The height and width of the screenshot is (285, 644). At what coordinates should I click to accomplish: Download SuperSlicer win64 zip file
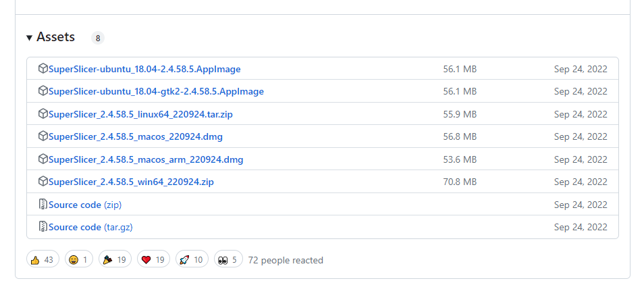131,182
